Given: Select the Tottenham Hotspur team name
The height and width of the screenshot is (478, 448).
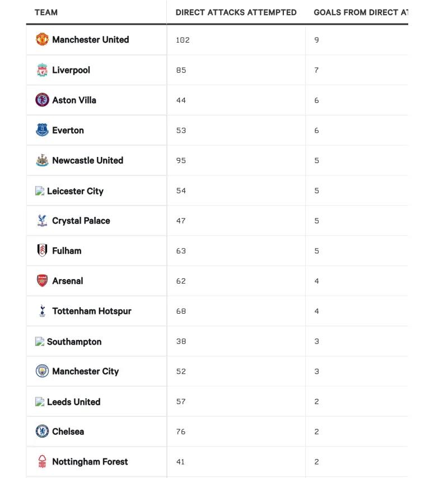Looking at the screenshot, I should (x=91, y=311).
